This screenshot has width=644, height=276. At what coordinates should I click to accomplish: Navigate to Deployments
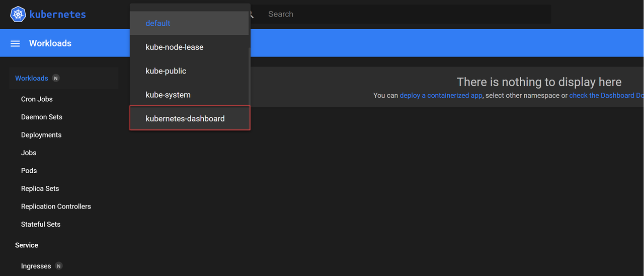click(x=41, y=135)
